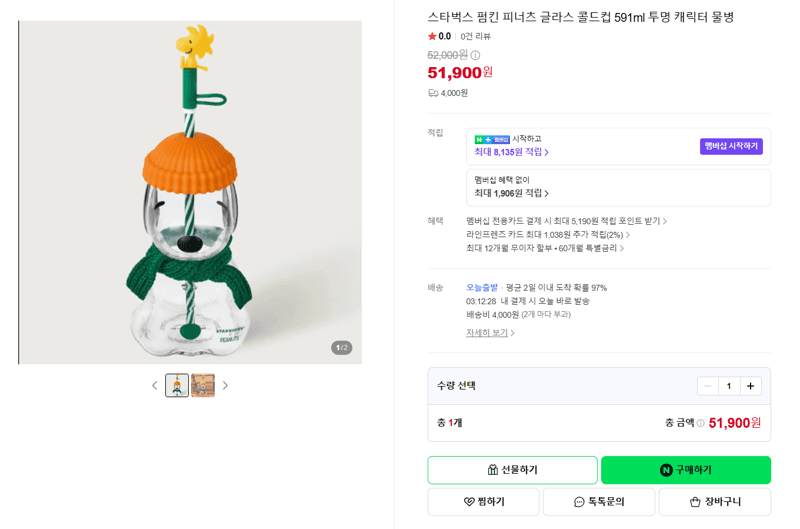Open the membership card 5,190원 benefit link
Screen dimensions: 800x529
(x=566, y=221)
